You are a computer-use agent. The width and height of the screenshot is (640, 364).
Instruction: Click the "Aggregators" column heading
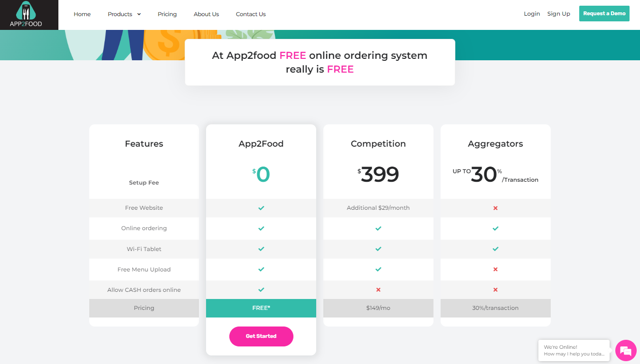coord(496,144)
